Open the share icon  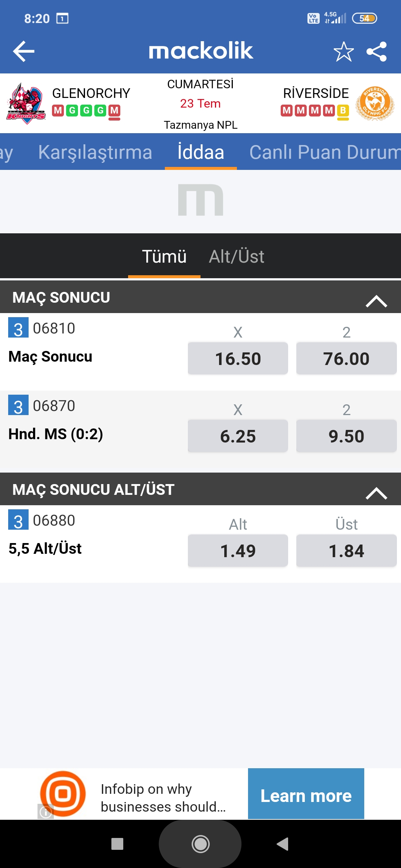point(376,51)
